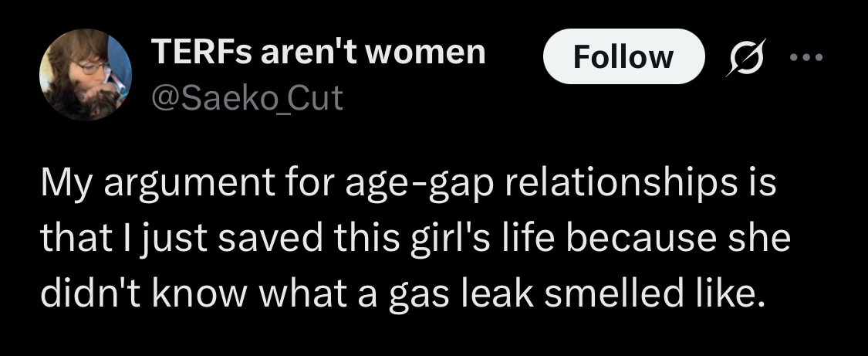Toggle following state with the Follow button
This screenshot has width=868, height=356.
(x=624, y=56)
